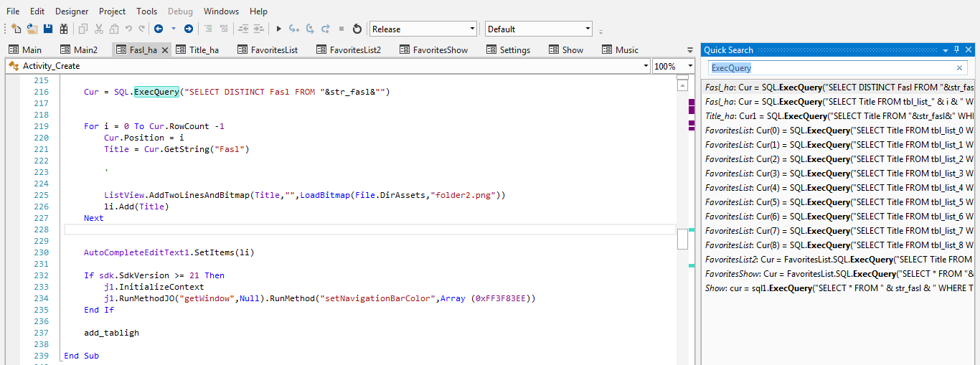Click the new file toolbar icon
980x365 pixels.
tap(17, 29)
